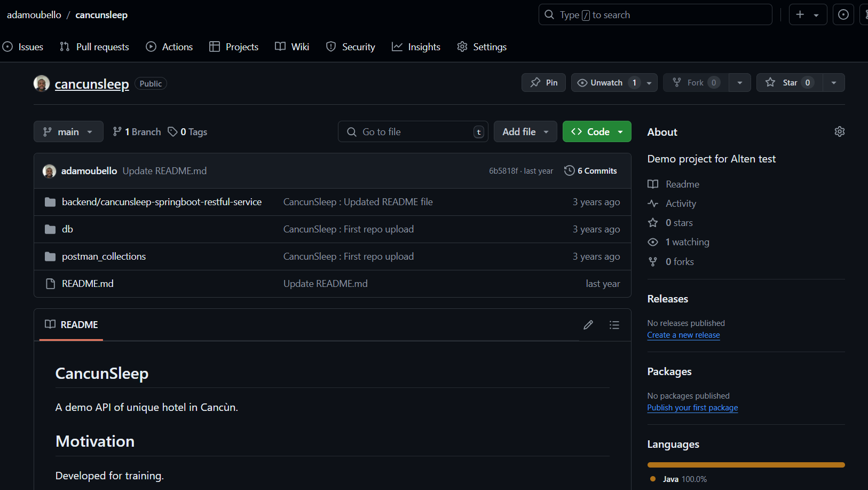The width and height of the screenshot is (868, 490).
Task: Switch to the Actions tab
Action: coord(169,47)
